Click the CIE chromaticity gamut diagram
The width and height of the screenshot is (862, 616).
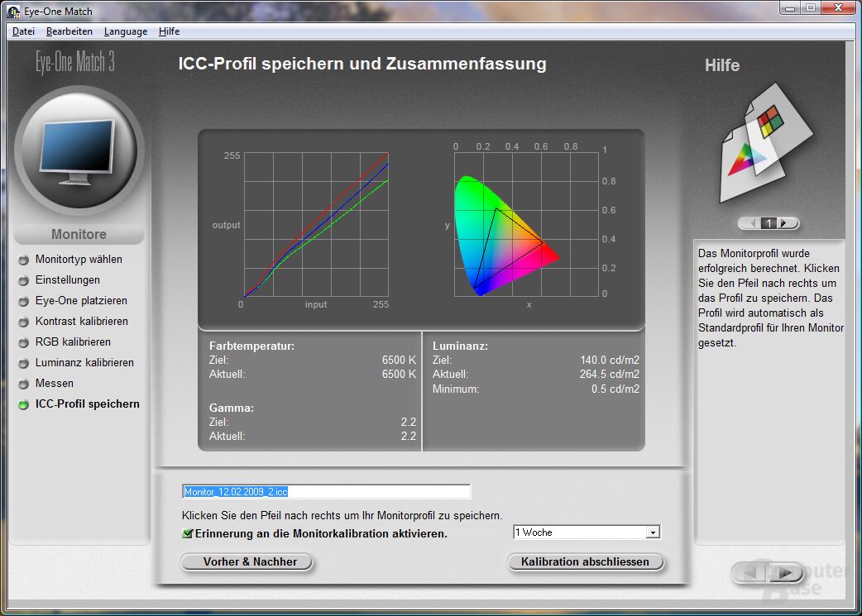point(526,225)
